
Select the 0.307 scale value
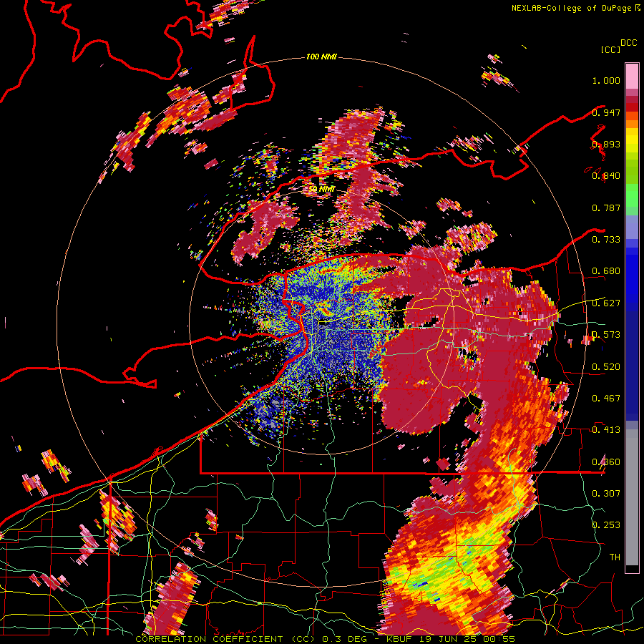606,494
